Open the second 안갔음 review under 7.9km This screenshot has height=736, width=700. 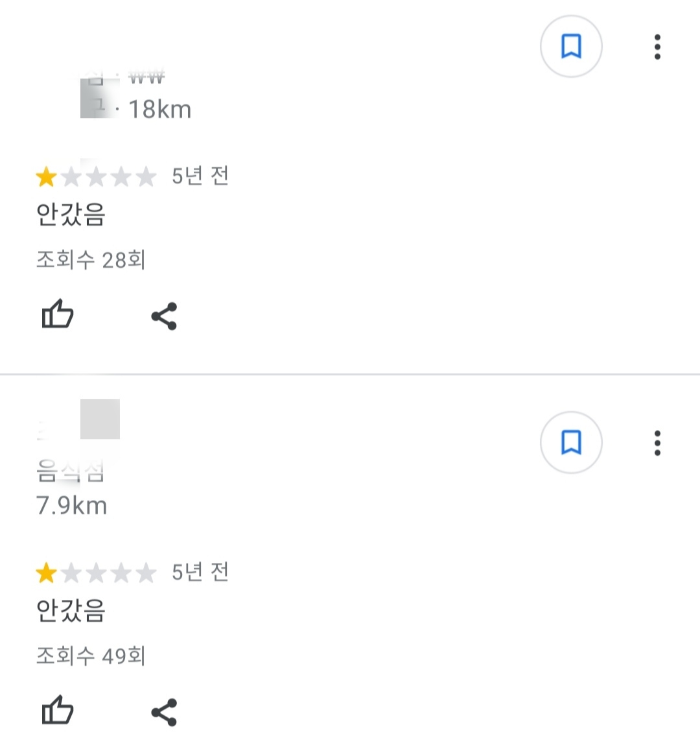coord(71,611)
